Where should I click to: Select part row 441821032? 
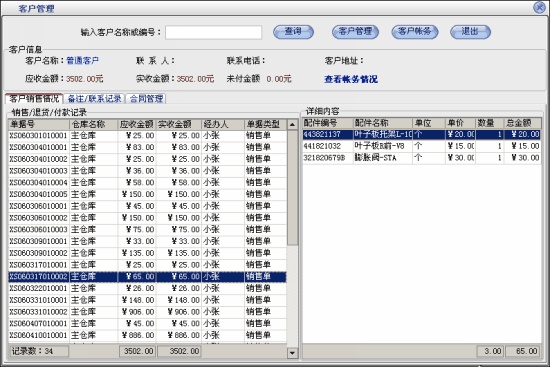422,146
